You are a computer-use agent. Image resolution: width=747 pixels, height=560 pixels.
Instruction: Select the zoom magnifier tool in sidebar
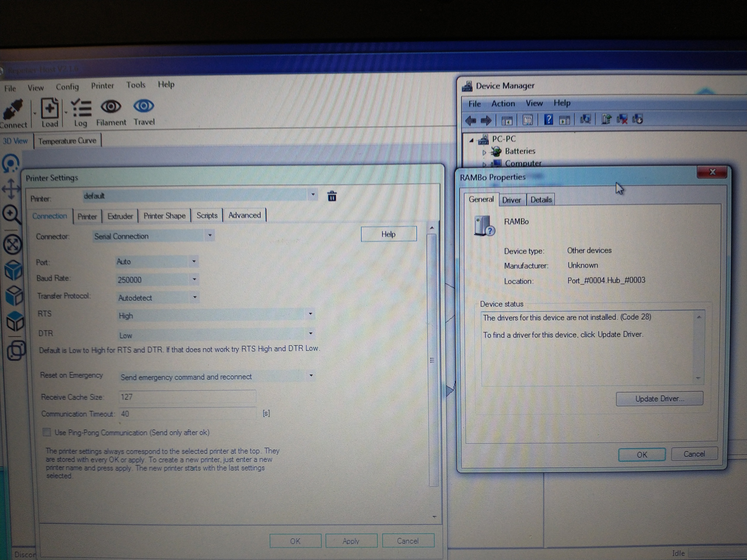click(x=11, y=214)
